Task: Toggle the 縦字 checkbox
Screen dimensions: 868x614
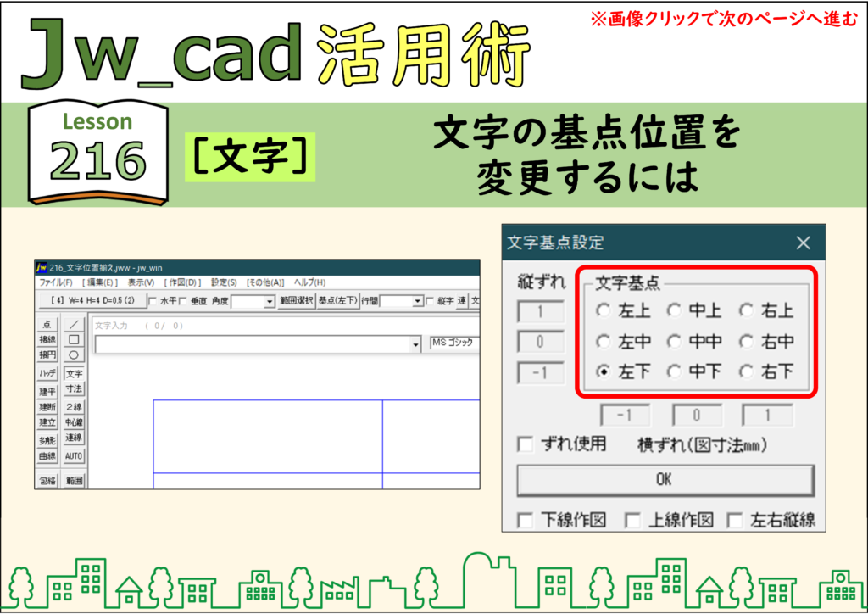Action: coord(430,301)
